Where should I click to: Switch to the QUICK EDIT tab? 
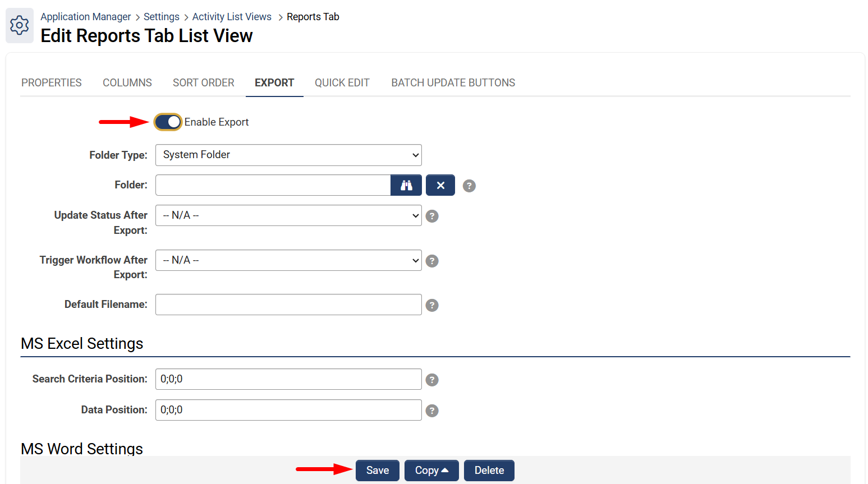342,82
